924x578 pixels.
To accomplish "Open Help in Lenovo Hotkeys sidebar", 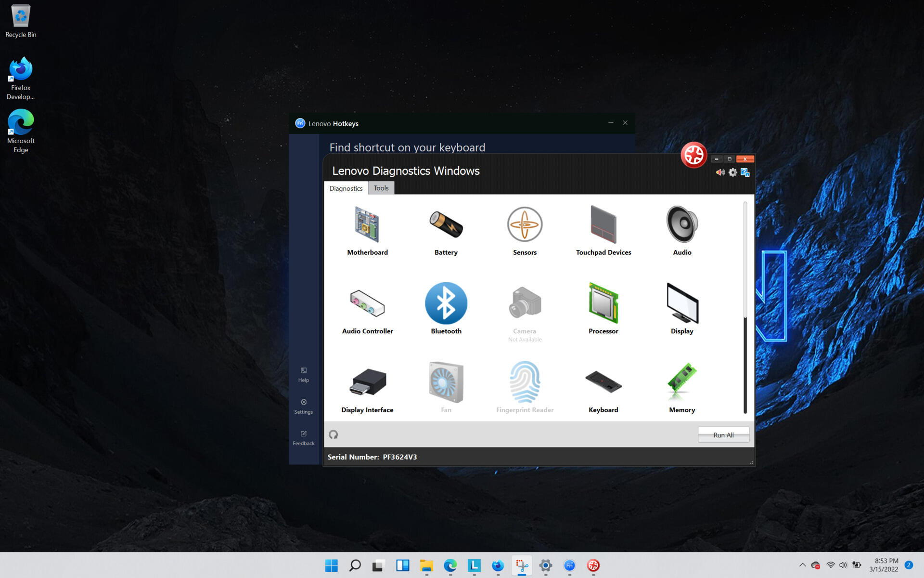I will [304, 375].
